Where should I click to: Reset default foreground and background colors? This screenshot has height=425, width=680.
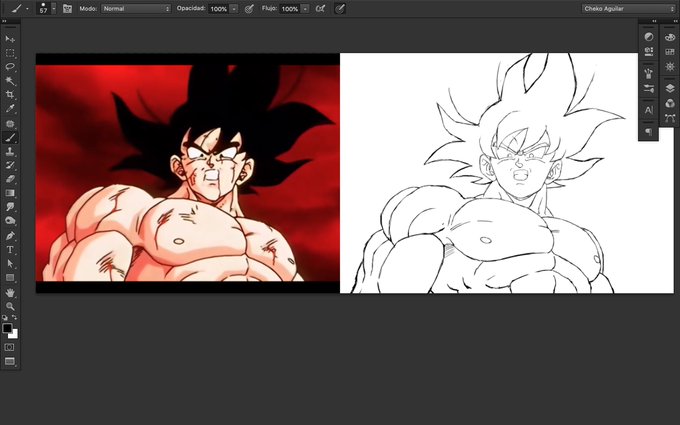(5, 317)
